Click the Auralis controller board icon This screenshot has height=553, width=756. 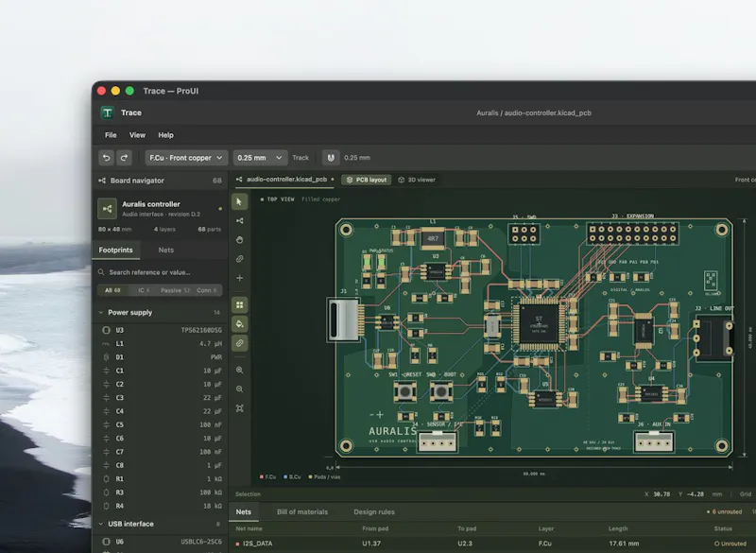pyautogui.click(x=107, y=209)
